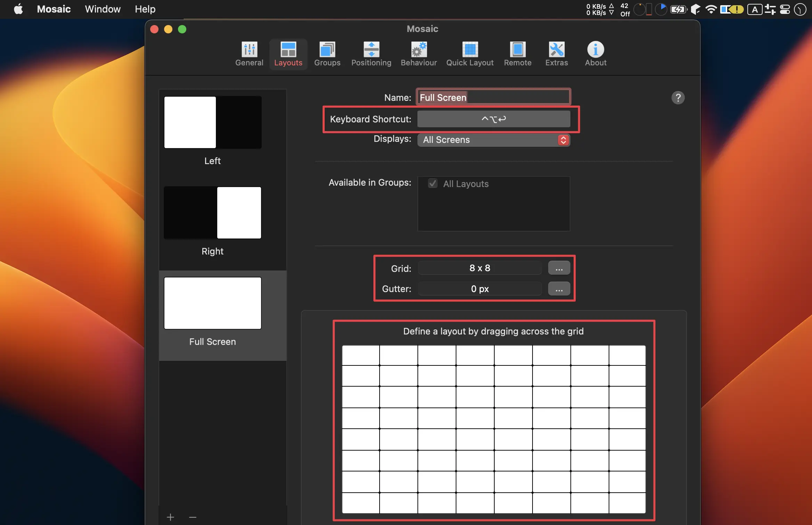The width and height of the screenshot is (812, 525).
Task: Click the Keyboard Shortcut recorder field
Action: pos(493,119)
